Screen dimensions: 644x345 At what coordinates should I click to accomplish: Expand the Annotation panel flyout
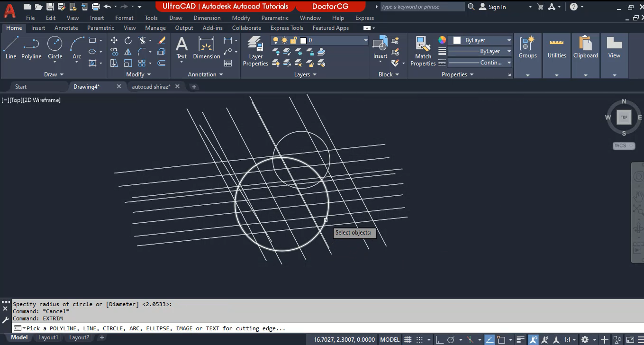[205, 74]
